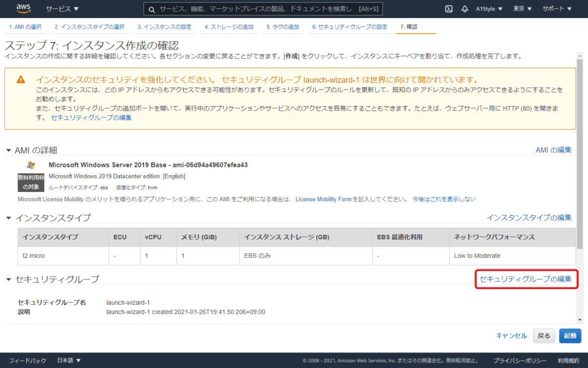Image resolution: width=588 pixels, height=368 pixels.
Task: Open the サービス menu
Action: pos(61,8)
